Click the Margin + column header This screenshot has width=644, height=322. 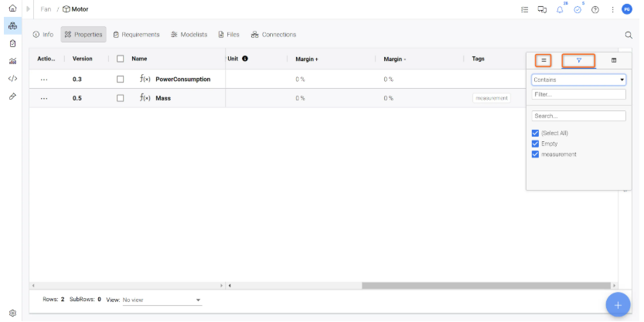[x=307, y=59]
